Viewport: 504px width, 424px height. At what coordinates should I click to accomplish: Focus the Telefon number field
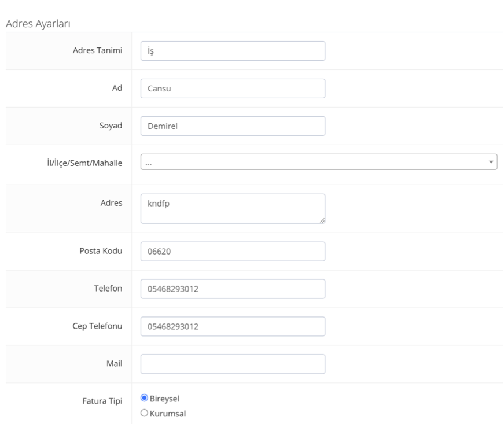(233, 289)
